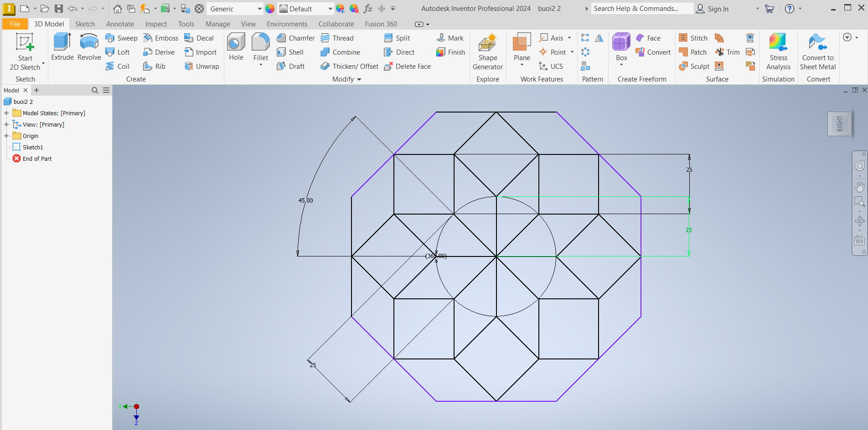This screenshot has width=868, height=430.
Task: Expand the Origin folder
Action: (x=6, y=136)
